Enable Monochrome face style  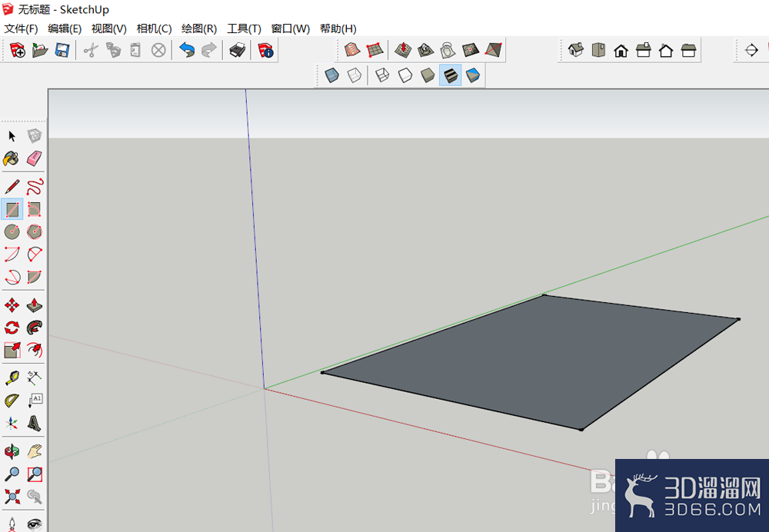(x=473, y=75)
